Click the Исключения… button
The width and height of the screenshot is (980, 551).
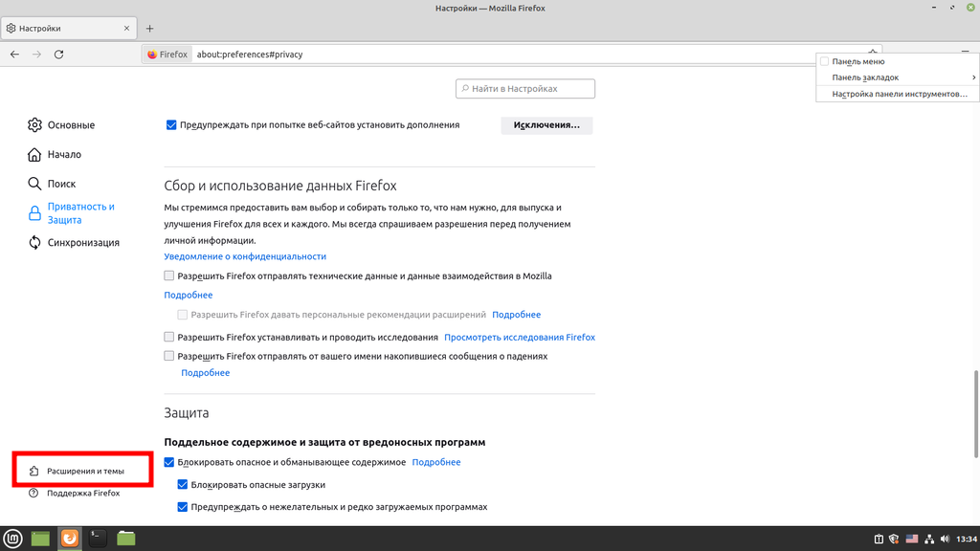click(x=546, y=125)
